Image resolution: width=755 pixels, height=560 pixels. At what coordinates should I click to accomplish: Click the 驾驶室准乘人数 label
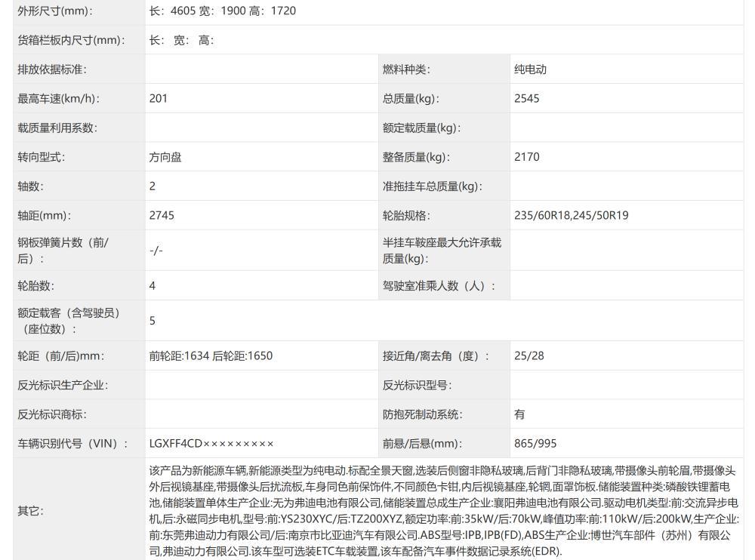(439, 286)
